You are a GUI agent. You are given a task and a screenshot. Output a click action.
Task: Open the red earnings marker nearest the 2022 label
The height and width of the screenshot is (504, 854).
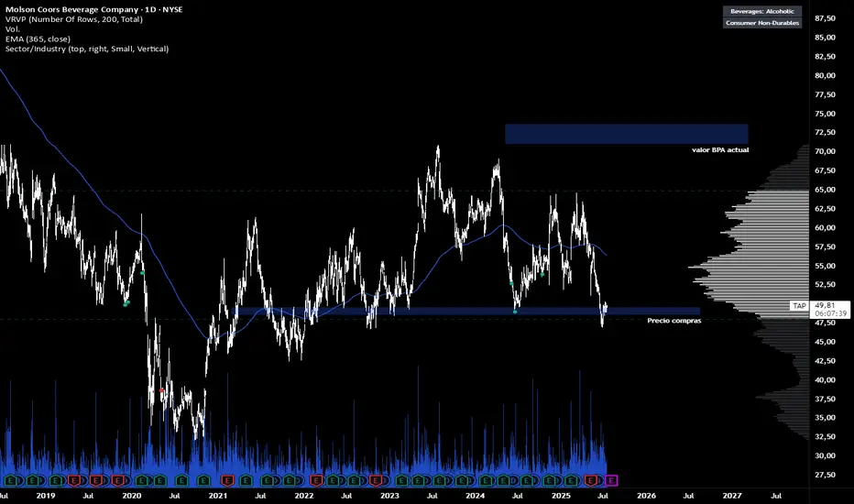click(x=316, y=480)
